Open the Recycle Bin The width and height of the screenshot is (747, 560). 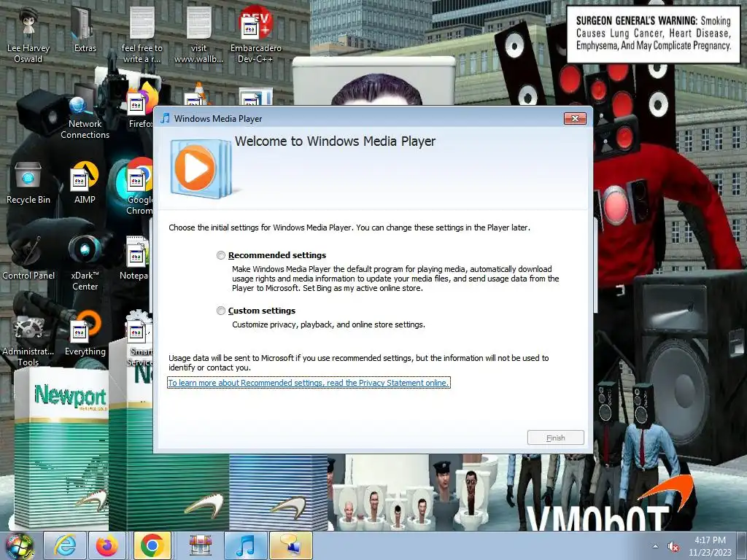pyautogui.click(x=28, y=182)
